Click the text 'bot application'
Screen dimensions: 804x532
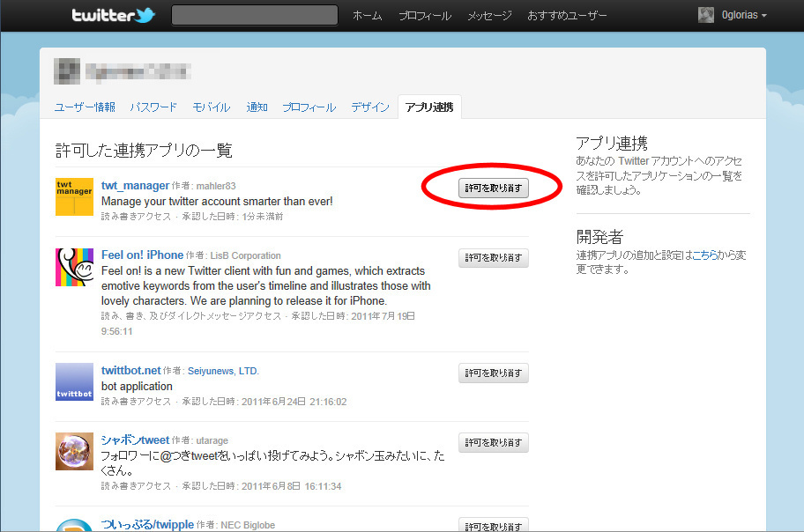(x=137, y=387)
